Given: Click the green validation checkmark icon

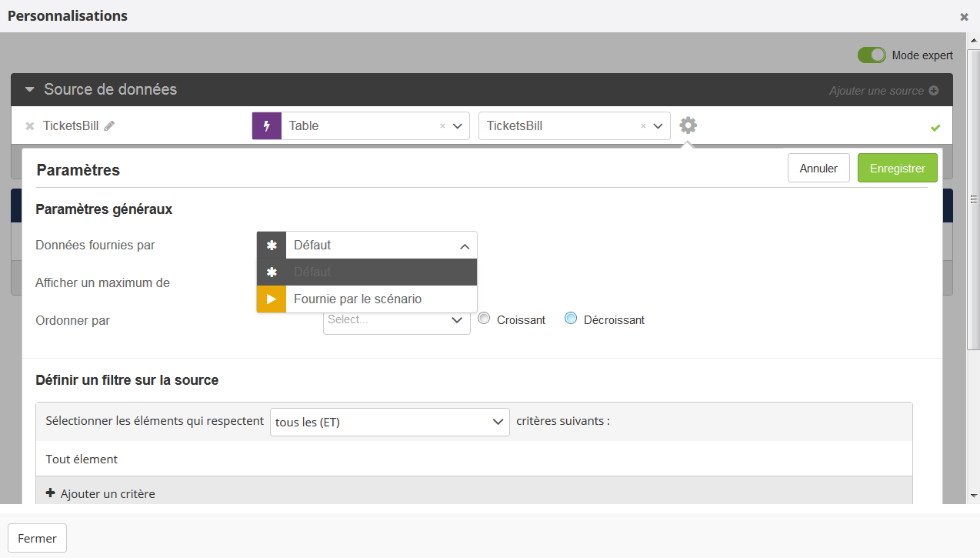Looking at the screenshot, I should click(935, 128).
